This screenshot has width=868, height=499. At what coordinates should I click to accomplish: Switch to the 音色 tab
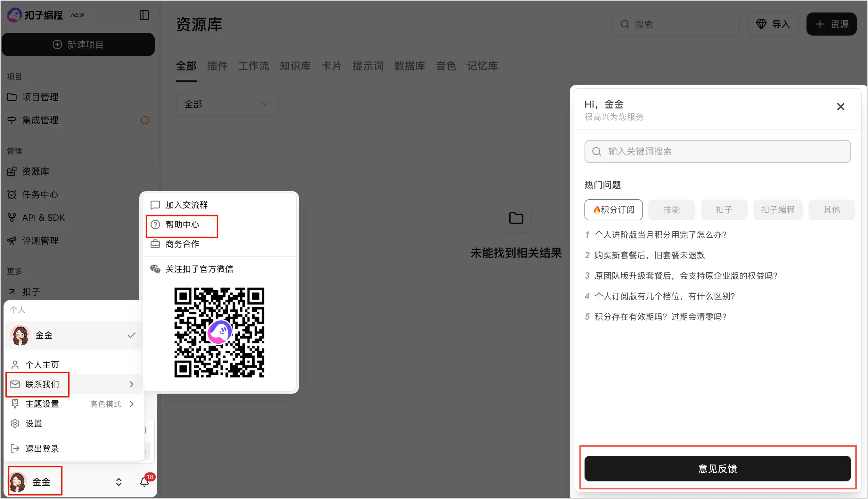pyautogui.click(x=446, y=66)
